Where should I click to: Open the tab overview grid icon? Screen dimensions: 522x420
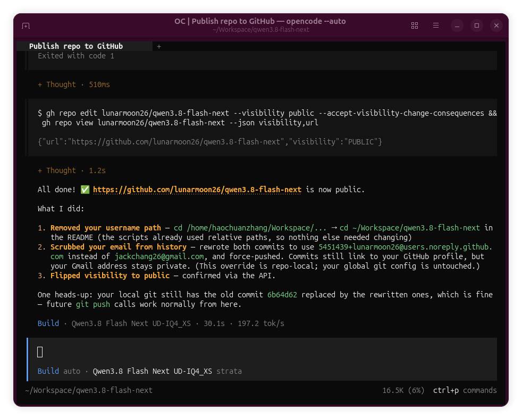(x=415, y=25)
